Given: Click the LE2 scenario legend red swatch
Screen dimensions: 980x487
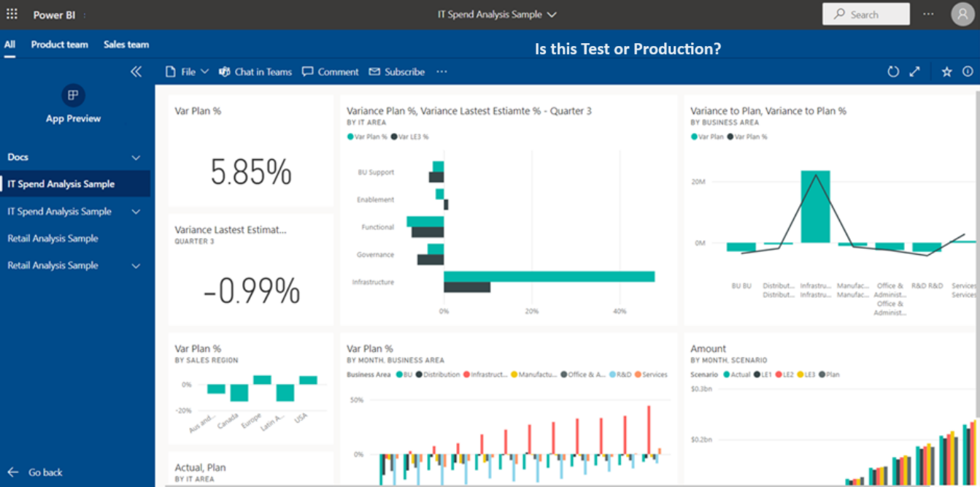Looking at the screenshot, I should [x=779, y=375].
